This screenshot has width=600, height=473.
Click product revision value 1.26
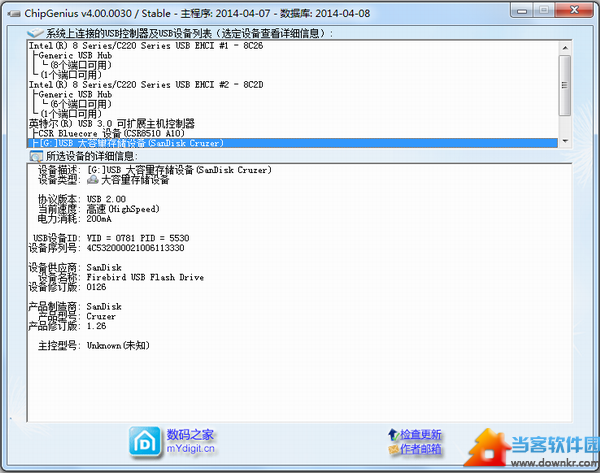96,326
